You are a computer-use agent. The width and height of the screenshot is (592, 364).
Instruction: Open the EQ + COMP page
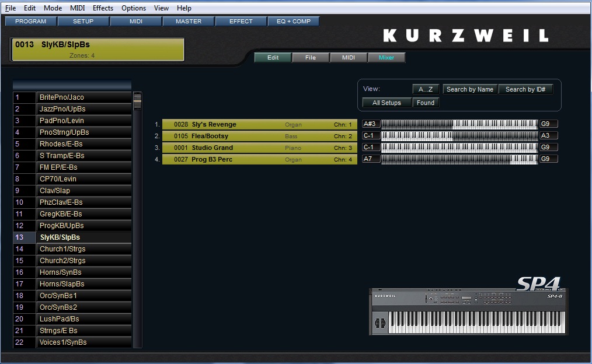point(294,22)
